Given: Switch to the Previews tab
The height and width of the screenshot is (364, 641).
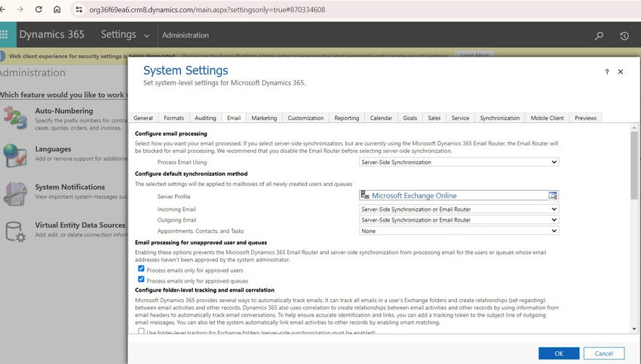Looking at the screenshot, I should (x=585, y=118).
